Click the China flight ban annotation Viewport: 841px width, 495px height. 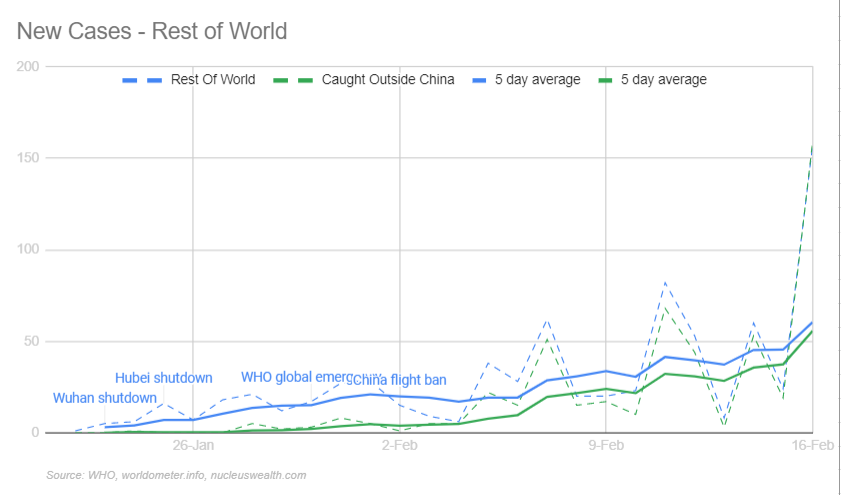point(398,380)
